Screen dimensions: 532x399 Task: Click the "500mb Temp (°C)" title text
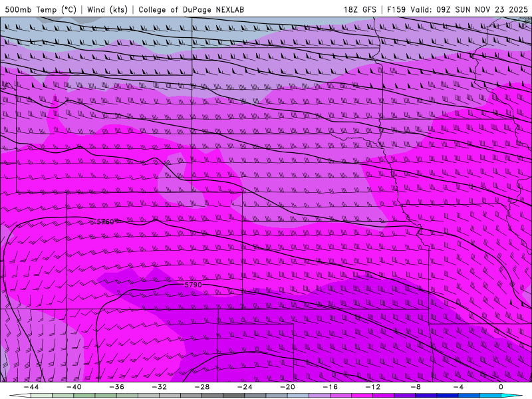click(41, 9)
